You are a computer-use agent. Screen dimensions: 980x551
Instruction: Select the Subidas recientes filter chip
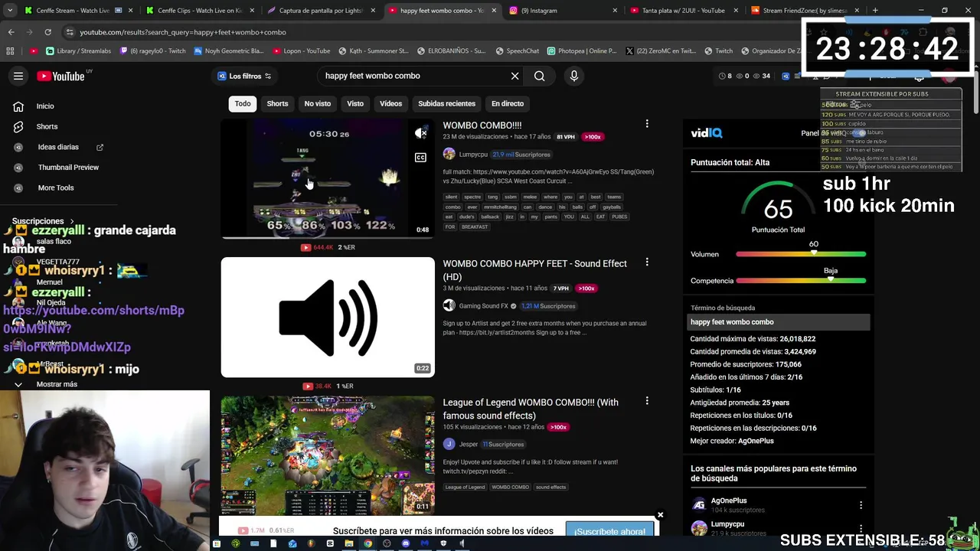click(x=446, y=103)
